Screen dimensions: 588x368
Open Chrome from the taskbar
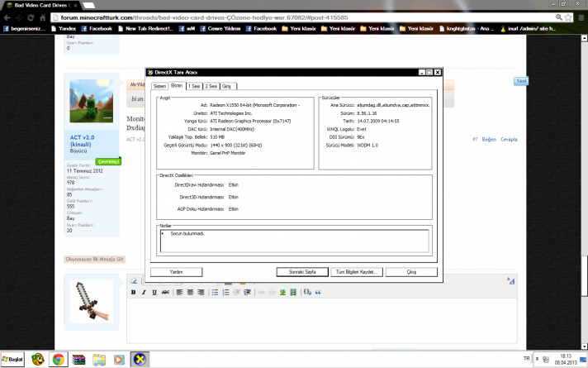58,360
